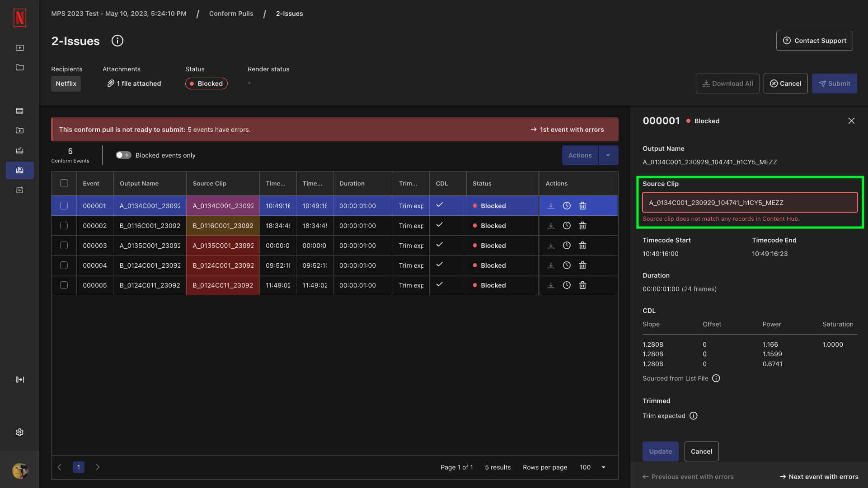Click Update button in detail panel
Image resolution: width=868 pixels, height=488 pixels.
click(x=661, y=451)
